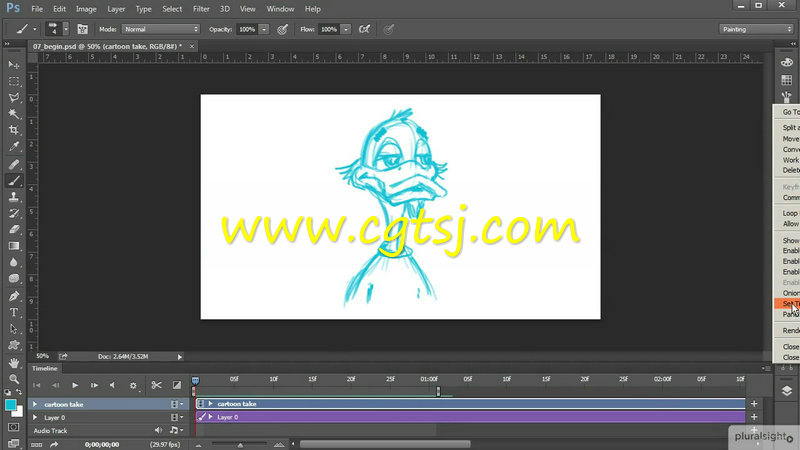Choose Go To in timeline flyout menu

coord(791,112)
